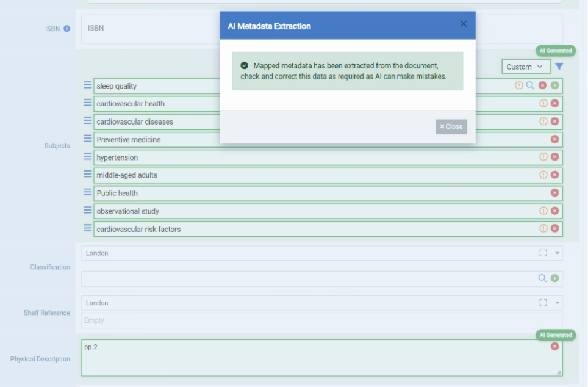Click the Shelf Reference Empty field
The width and height of the screenshot is (588, 387).
(321, 320)
